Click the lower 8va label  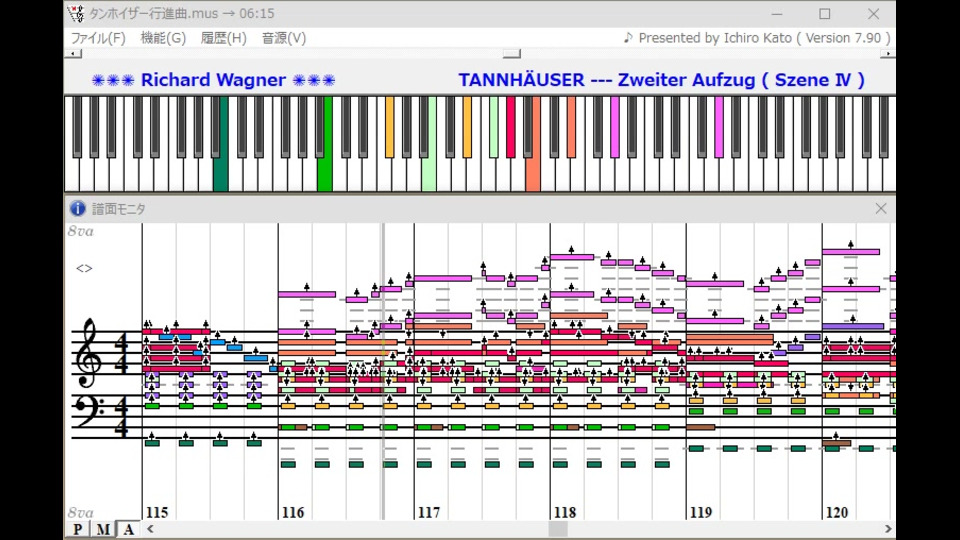[x=81, y=512]
